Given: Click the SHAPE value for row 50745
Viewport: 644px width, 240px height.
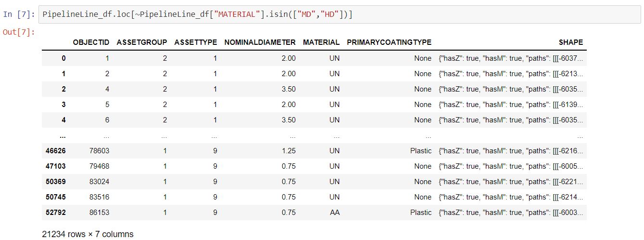Looking at the screenshot, I should [x=511, y=197].
